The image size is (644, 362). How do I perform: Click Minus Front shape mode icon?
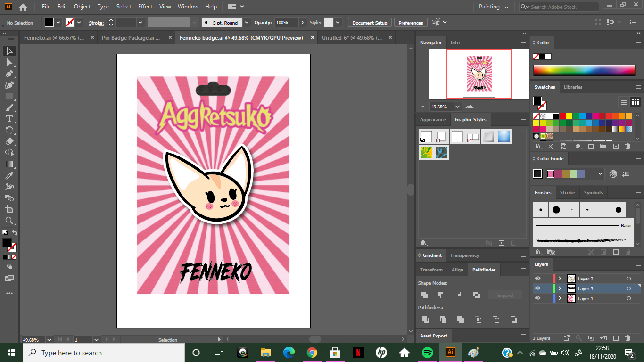[x=442, y=295]
